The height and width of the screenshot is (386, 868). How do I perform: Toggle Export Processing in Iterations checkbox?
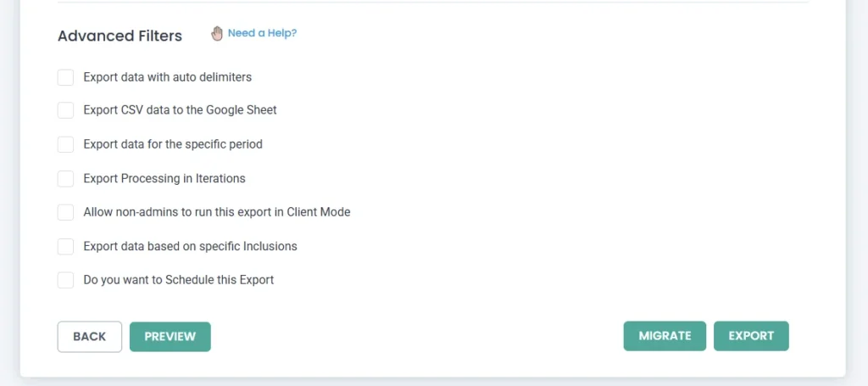pos(66,179)
